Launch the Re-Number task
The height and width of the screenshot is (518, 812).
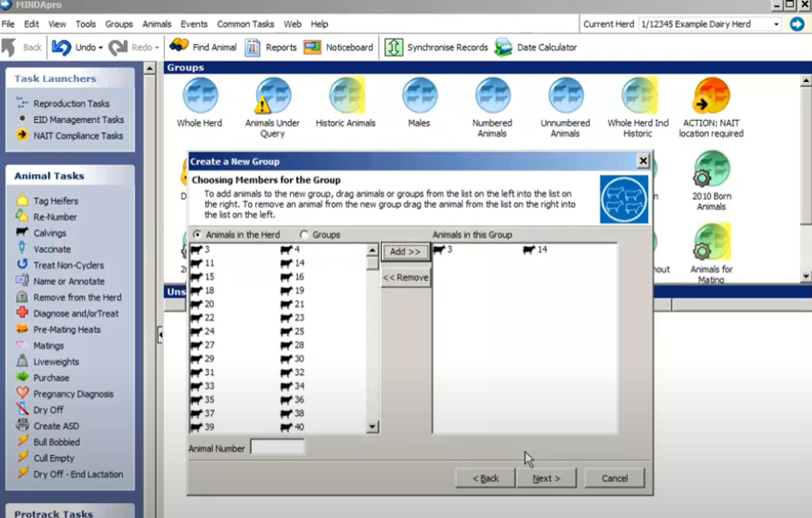47,216
